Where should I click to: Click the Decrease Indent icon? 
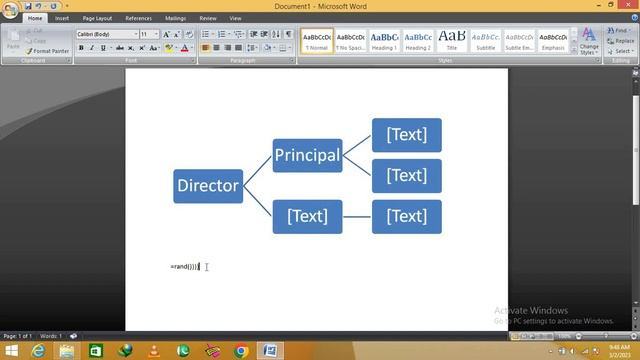coord(253,34)
